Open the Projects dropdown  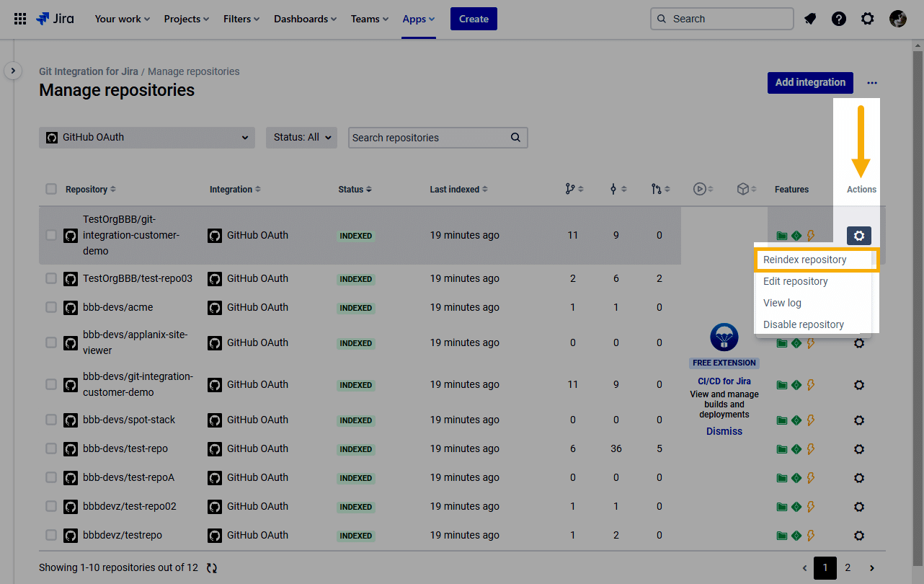[x=187, y=19]
